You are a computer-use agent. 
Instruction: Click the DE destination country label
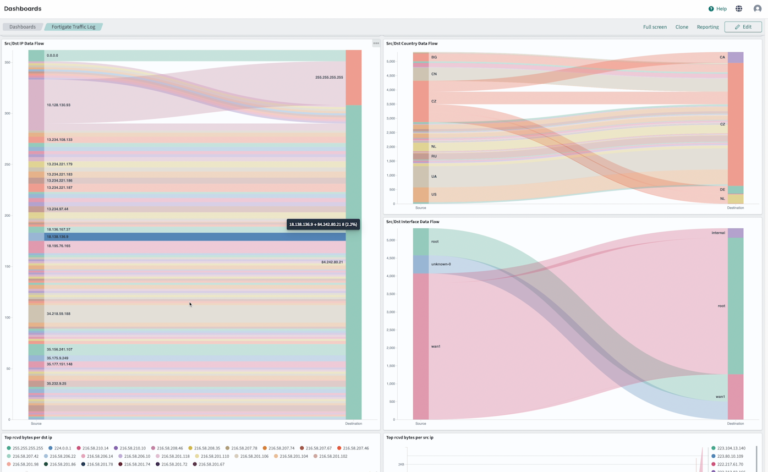(722, 189)
